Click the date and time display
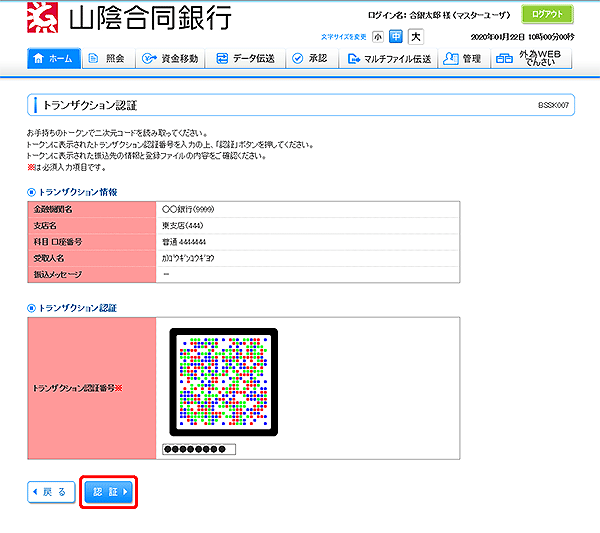The image size is (600, 533). pyautogui.click(x=522, y=37)
